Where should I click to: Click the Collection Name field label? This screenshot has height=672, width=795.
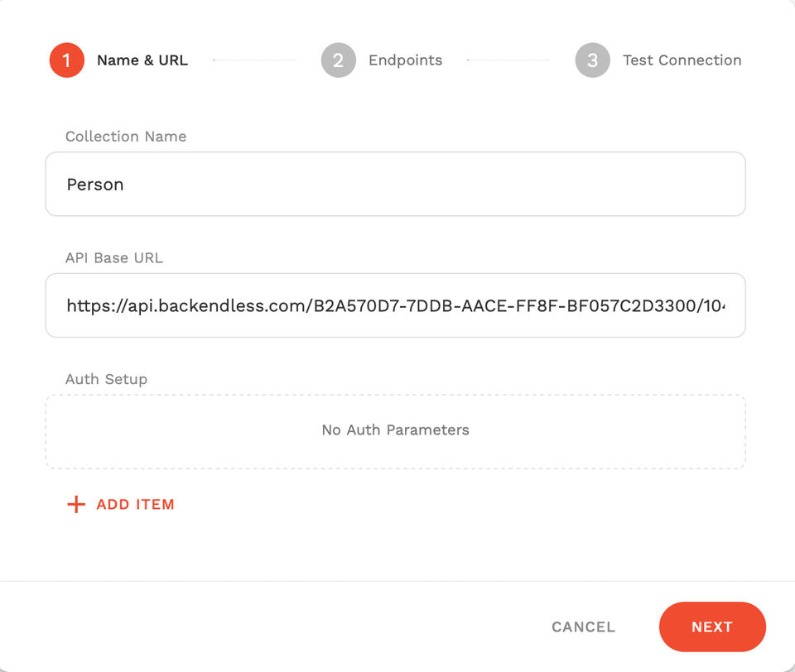(x=126, y=137)
